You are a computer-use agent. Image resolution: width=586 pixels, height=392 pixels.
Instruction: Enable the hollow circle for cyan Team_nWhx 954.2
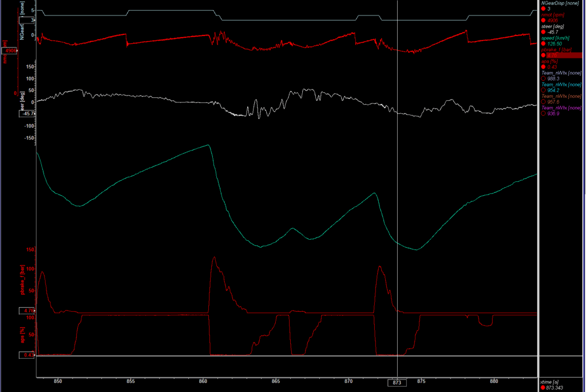click(543, 90)
